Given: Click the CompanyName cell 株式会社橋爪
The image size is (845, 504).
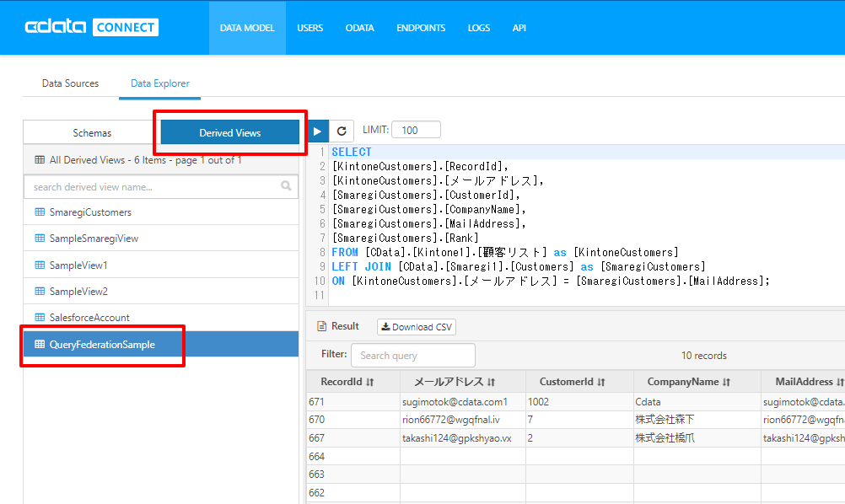Looking at the screenshot, I should [x=697, y=438].
